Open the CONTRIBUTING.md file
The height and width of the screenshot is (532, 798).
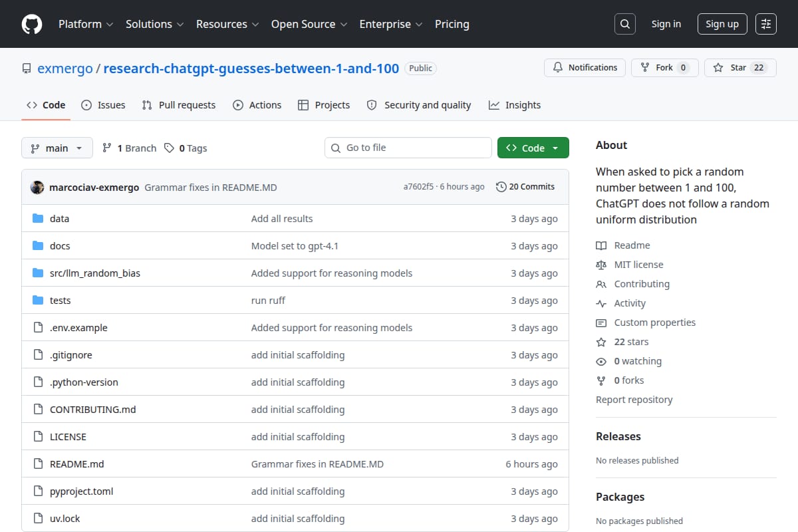93,410
